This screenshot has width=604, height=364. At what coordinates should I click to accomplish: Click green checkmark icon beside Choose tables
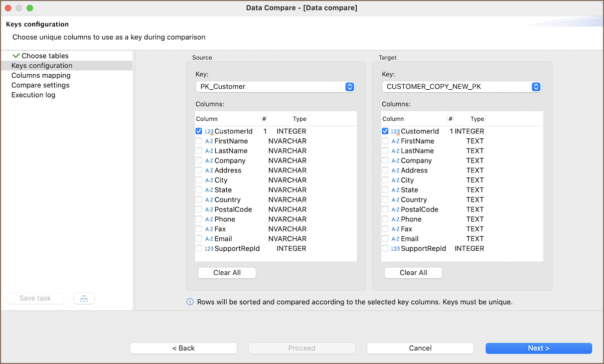coord(16,56)
